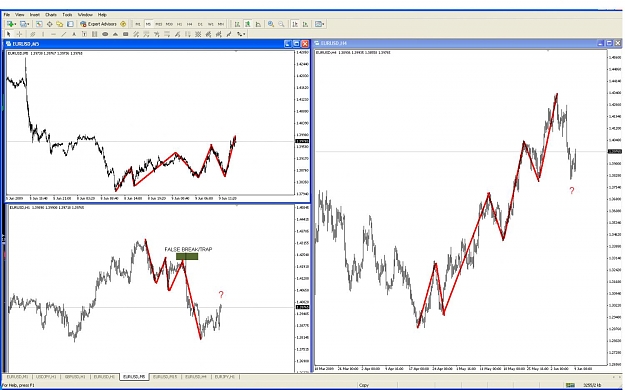Choose the rectangle shape tool
This screenshot has width=625, height=390.
pos(126,34)
